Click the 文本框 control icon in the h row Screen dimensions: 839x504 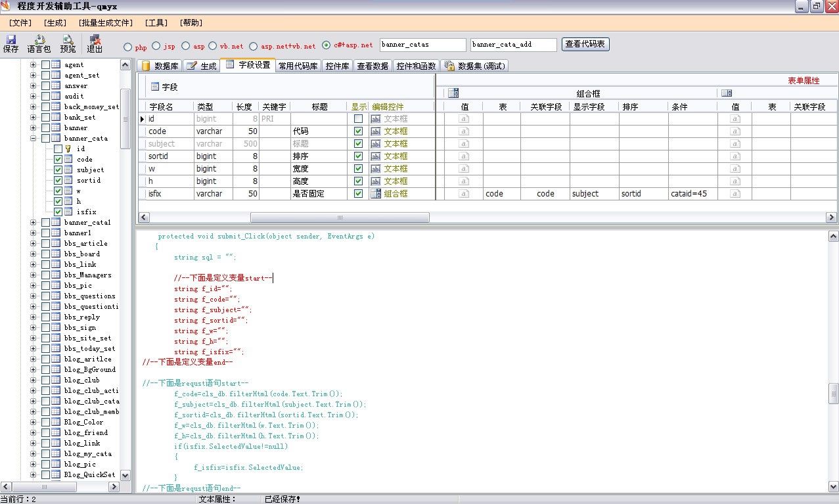376,181
